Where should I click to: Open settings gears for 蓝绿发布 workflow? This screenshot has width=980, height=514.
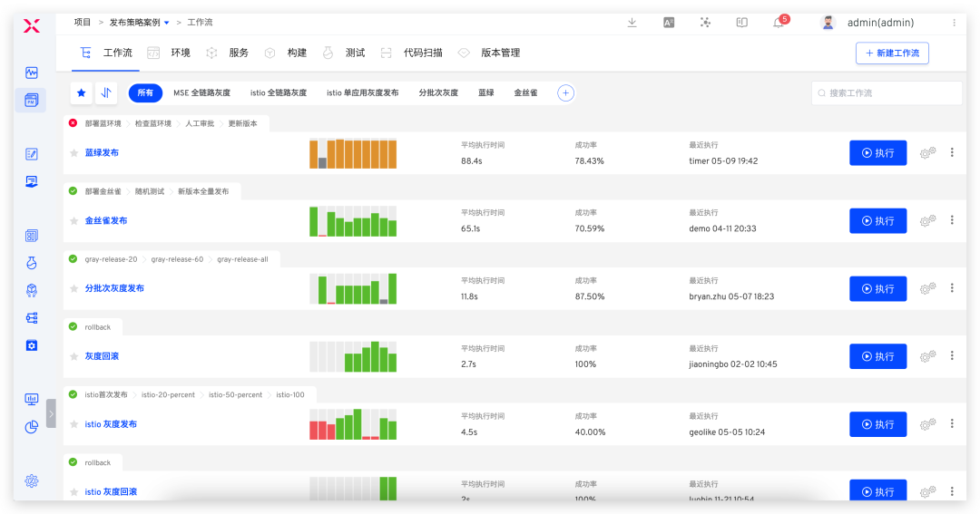[928, 153]
